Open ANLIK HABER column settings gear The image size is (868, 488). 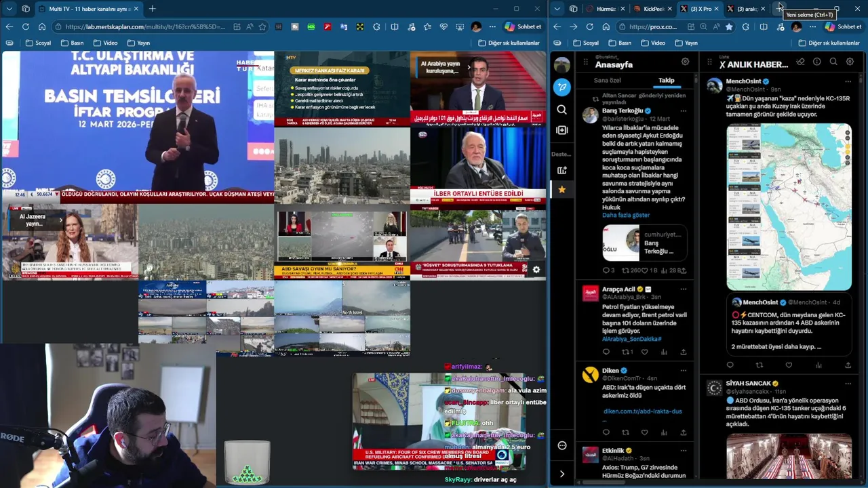(850, 62)
